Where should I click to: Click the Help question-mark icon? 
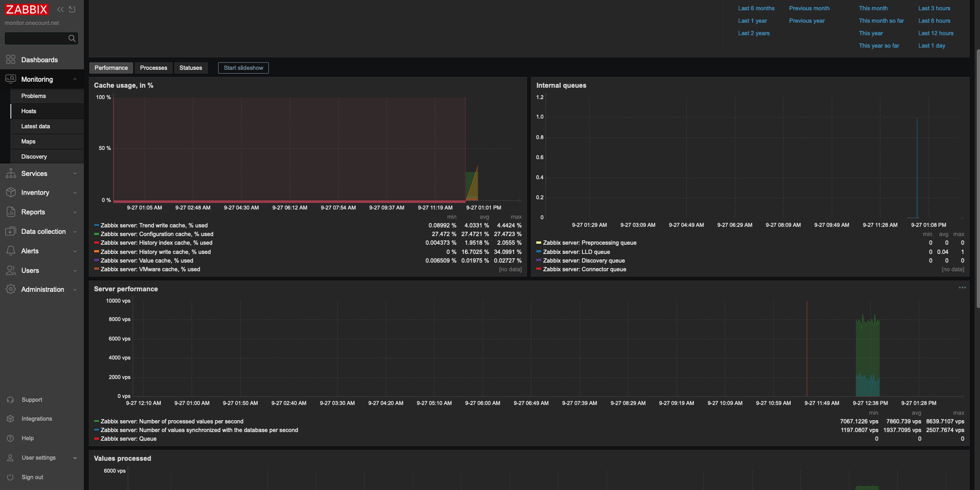[10, 439]
